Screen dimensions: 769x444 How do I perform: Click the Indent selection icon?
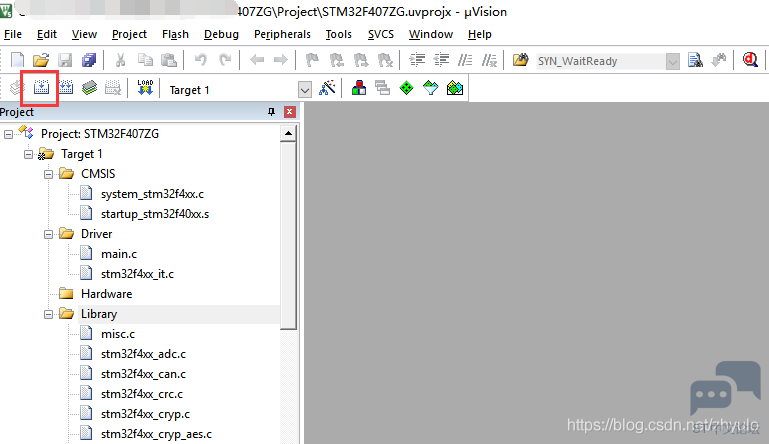[417, 60]
